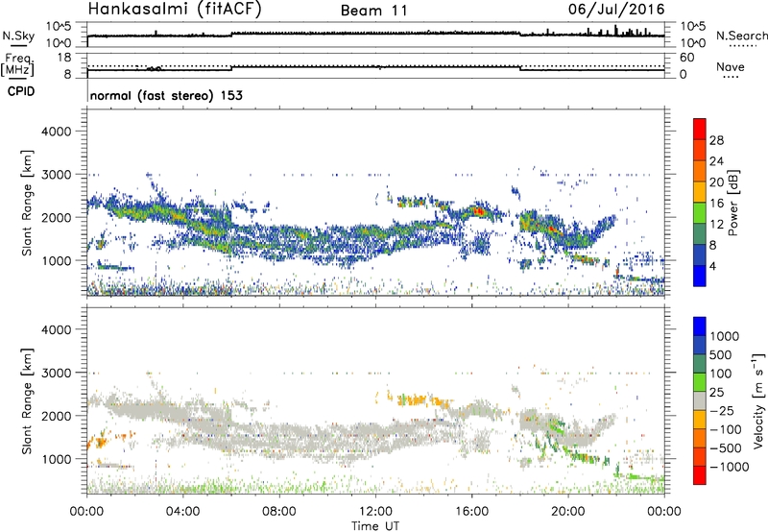Click the "Hankasalmi (fitACF)" plot title
This screenshot has height=532, width=768.
click(x=175, y=9)
